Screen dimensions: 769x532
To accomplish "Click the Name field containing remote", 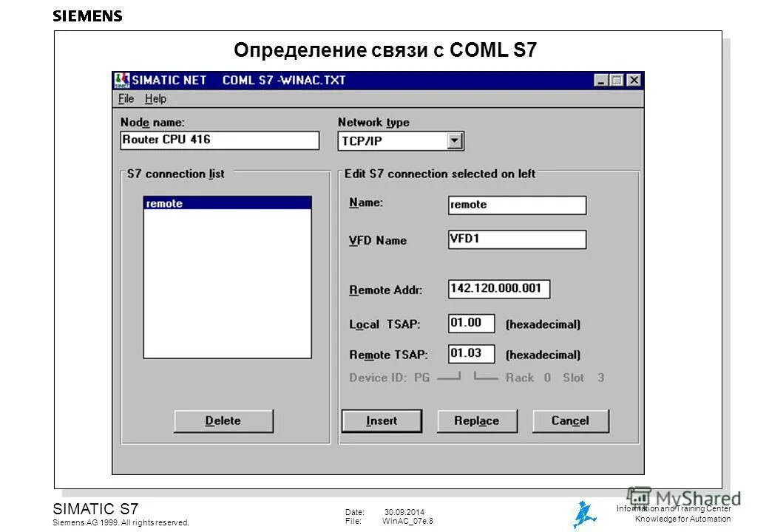I will click(517, 205).
